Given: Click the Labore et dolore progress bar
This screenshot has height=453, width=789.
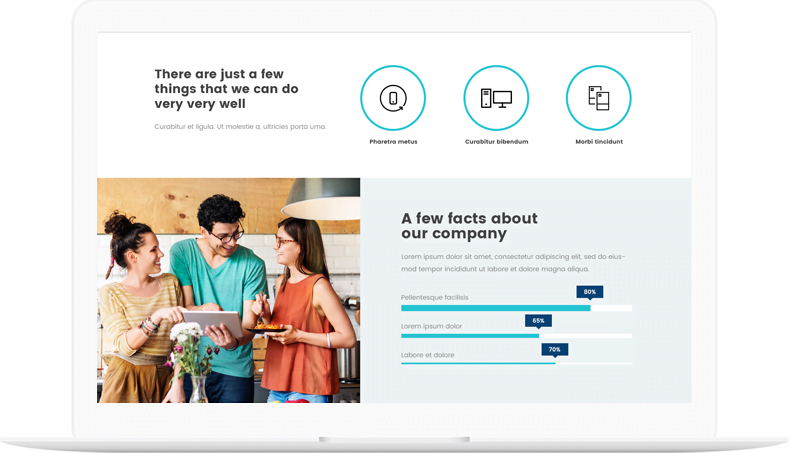Looking at the screenshot, I should click(516, 363).
